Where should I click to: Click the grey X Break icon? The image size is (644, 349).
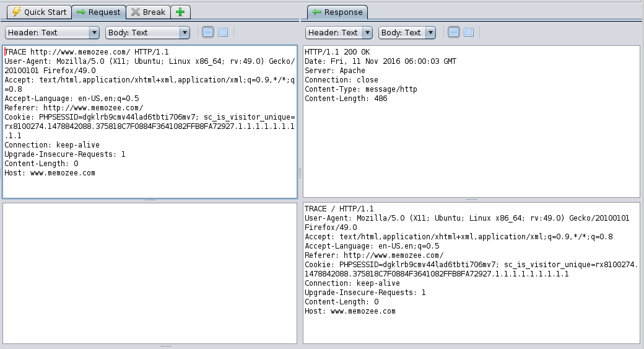[136, 12]
